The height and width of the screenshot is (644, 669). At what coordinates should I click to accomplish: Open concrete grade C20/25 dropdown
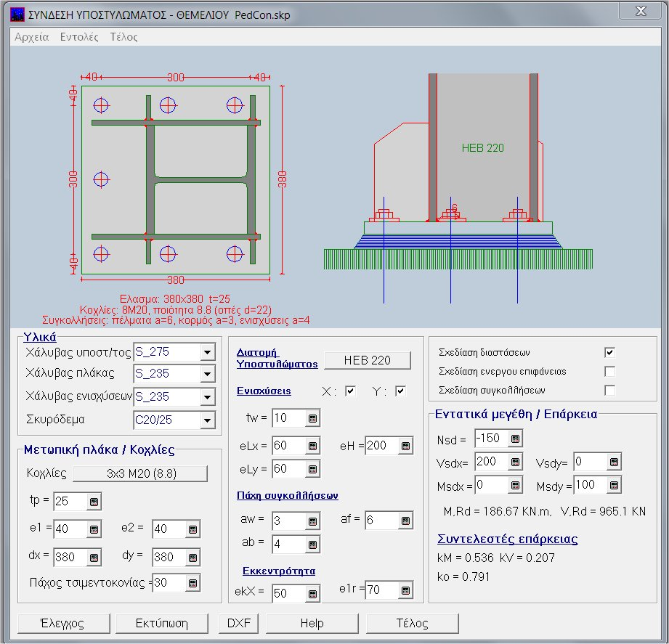pos(208,420)
